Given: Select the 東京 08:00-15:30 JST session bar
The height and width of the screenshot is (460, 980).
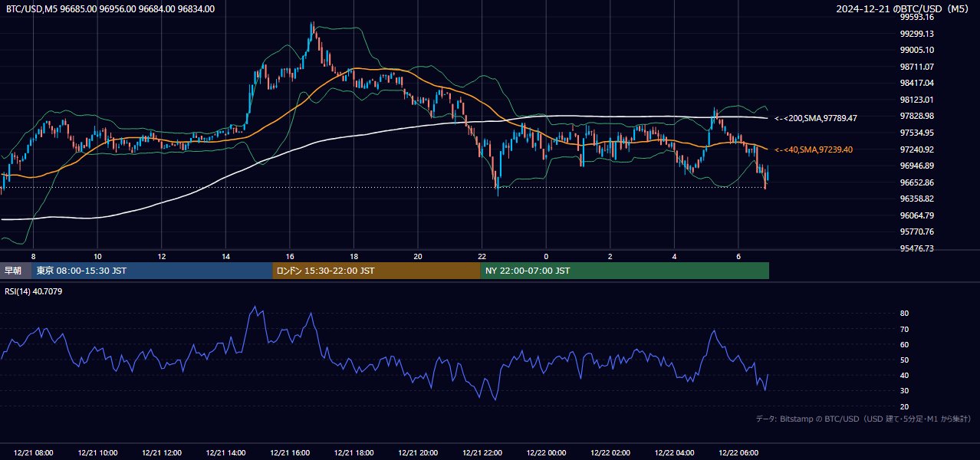Looking at the screenshot, I should point(153,271).
